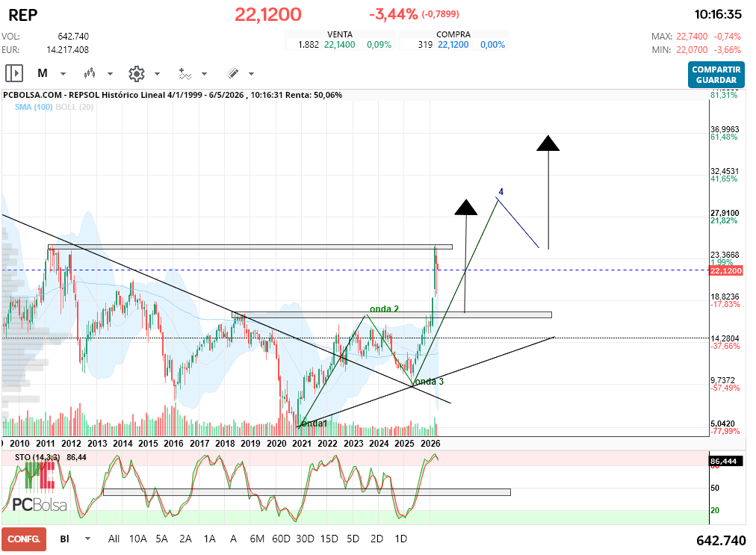Screen dimensions: 756x555
Task: Click the stochastic value tag 86,444
Action: point(724,462)
